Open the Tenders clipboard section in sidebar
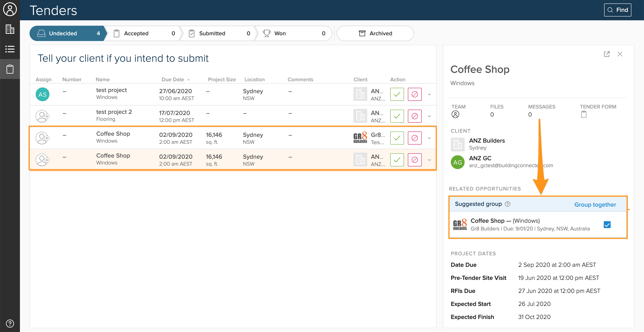 (x=10, y=69)
